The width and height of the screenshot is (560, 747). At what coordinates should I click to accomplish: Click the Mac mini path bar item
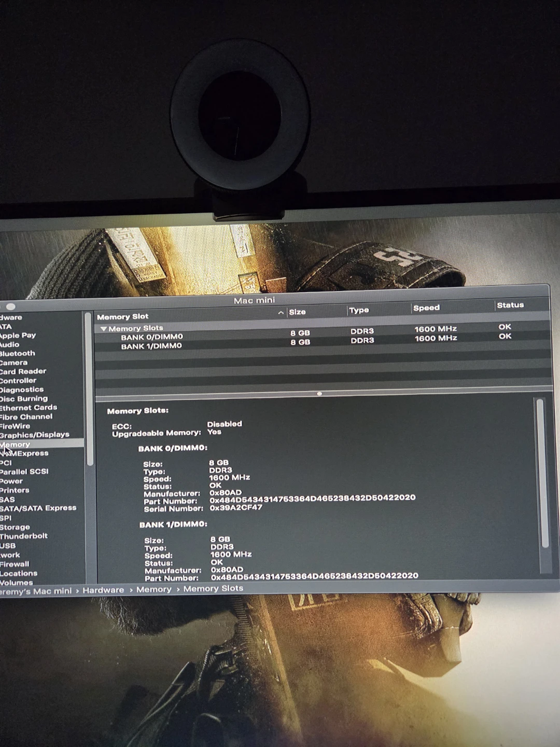(x=35, y=591)
